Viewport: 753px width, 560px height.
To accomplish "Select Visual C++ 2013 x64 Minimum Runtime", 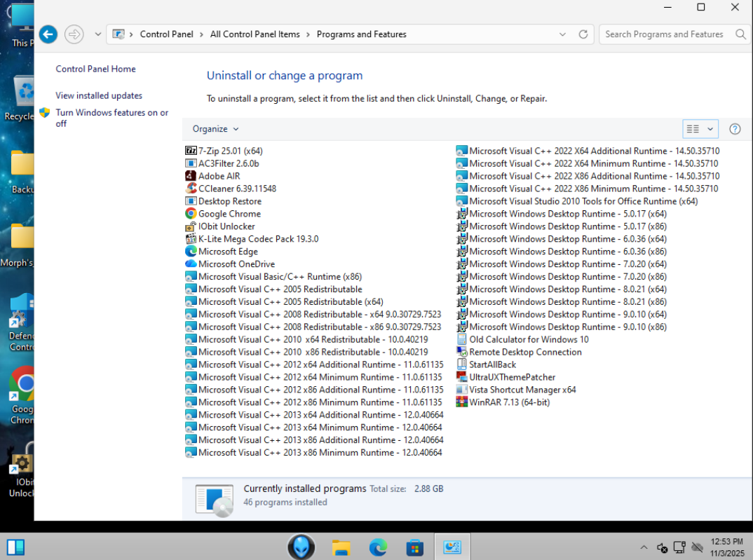I will tap(313, 428).
